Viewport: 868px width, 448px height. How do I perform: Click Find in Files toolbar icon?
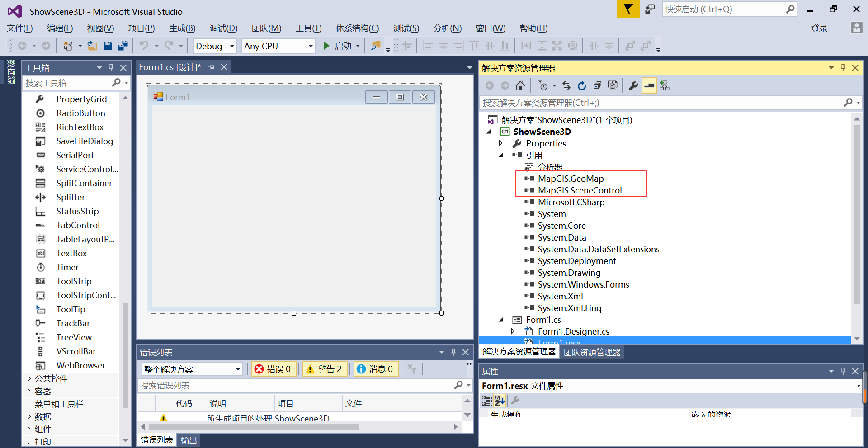click(375, 46)
